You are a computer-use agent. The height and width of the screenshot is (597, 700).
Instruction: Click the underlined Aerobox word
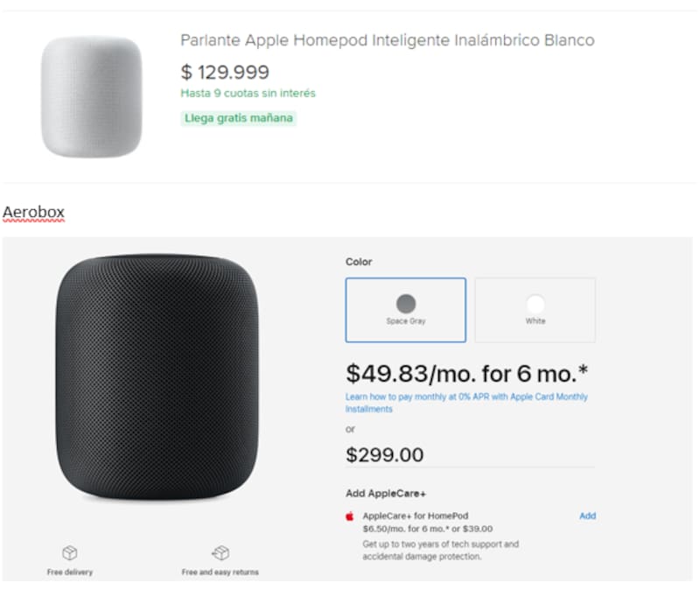33,213
